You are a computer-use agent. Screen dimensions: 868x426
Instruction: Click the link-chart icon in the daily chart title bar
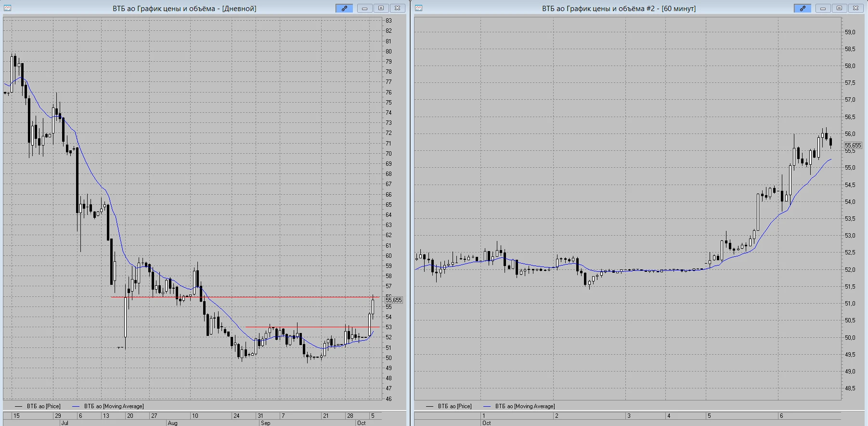click(x=344, y=8)
